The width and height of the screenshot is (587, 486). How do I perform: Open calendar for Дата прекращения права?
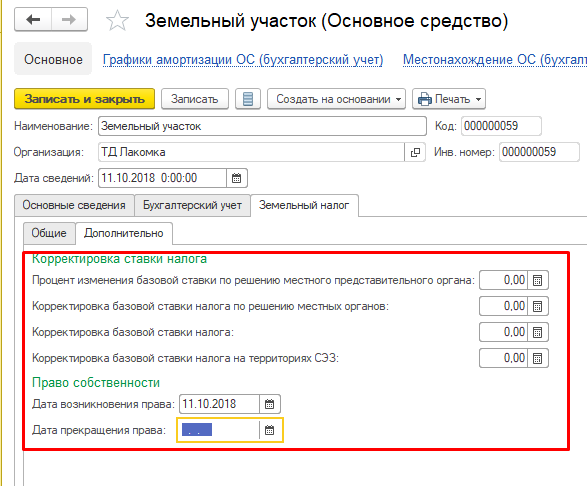[x=270, y=430]
